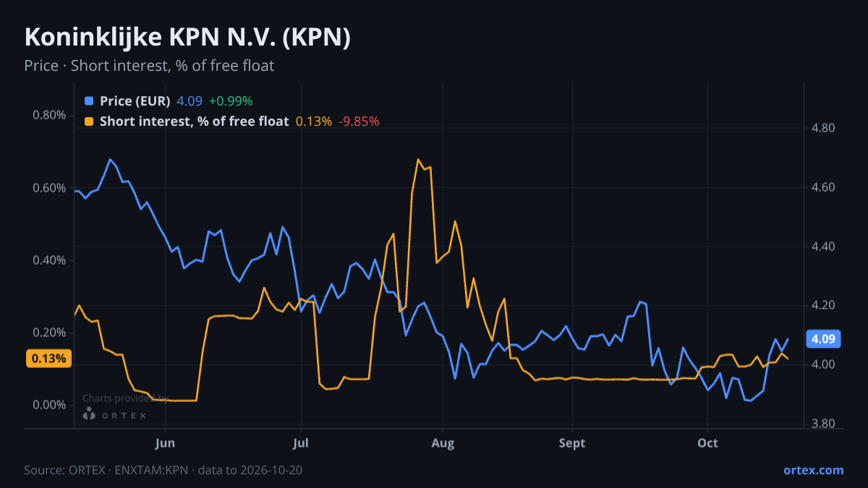Click the Sept x-axis label
Screen dimensions: 868x488
[x=572, y=442]
